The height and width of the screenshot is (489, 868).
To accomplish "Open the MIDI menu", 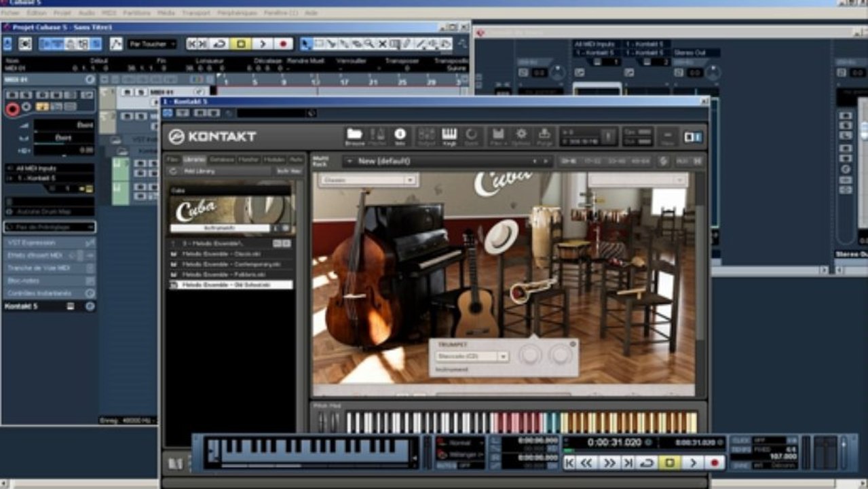I will pyautogui.click(x=109, y=13).
